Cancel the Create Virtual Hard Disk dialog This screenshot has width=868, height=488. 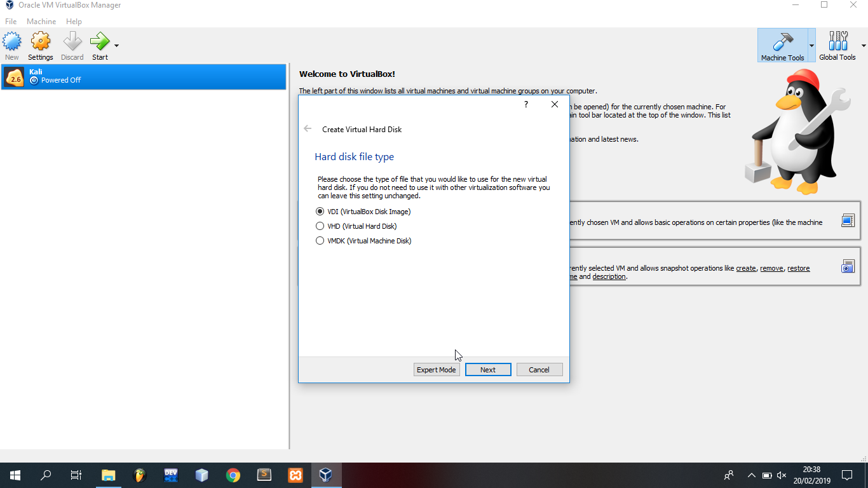point(539,370)
